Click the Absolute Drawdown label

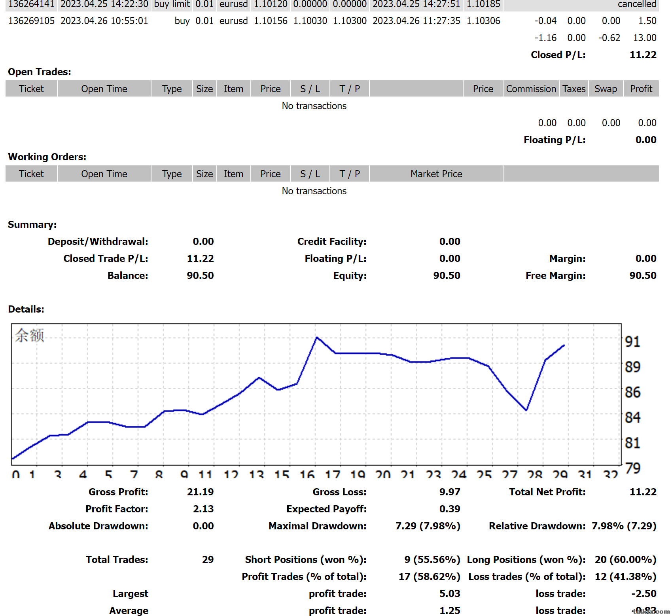(98, 526)
